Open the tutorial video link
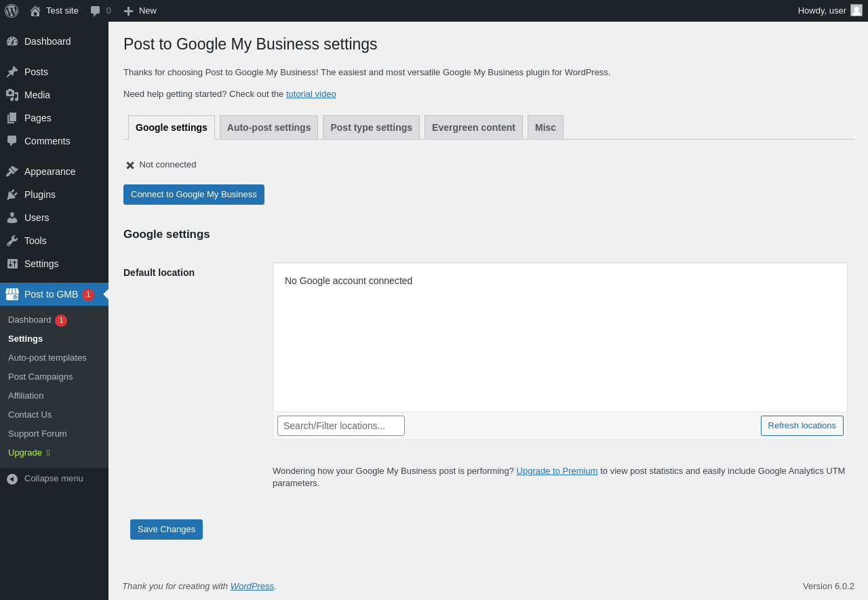Viewport: 868px width, 600px height. (311, 94)
